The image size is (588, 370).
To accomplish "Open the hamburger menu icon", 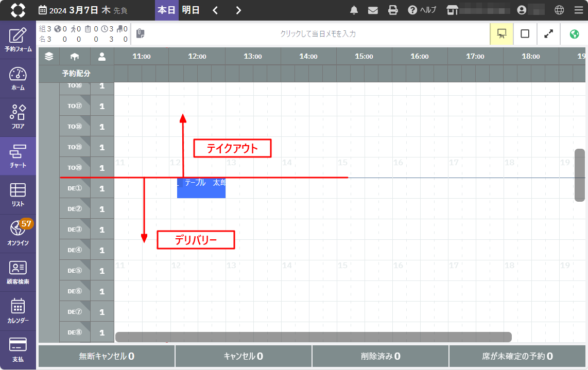I will [x=578, y=10].
